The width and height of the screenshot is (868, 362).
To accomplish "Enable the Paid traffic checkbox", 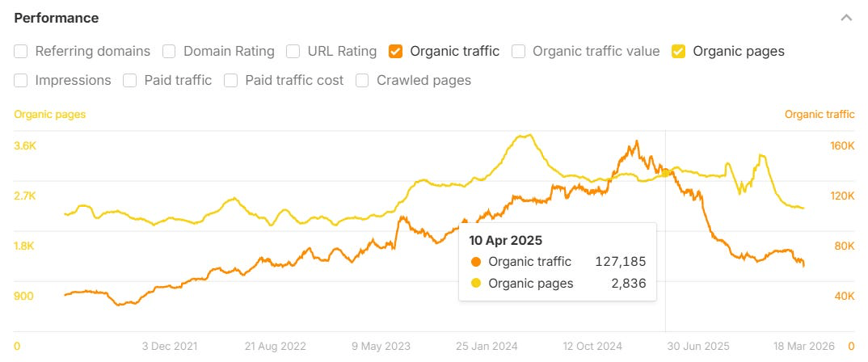I will pyautogui.click(x=130, y=80).
